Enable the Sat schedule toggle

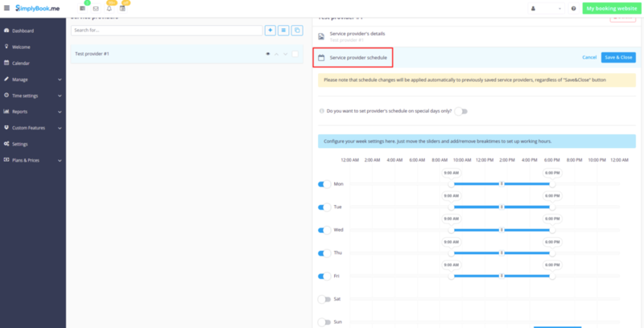tap(324, 299)
